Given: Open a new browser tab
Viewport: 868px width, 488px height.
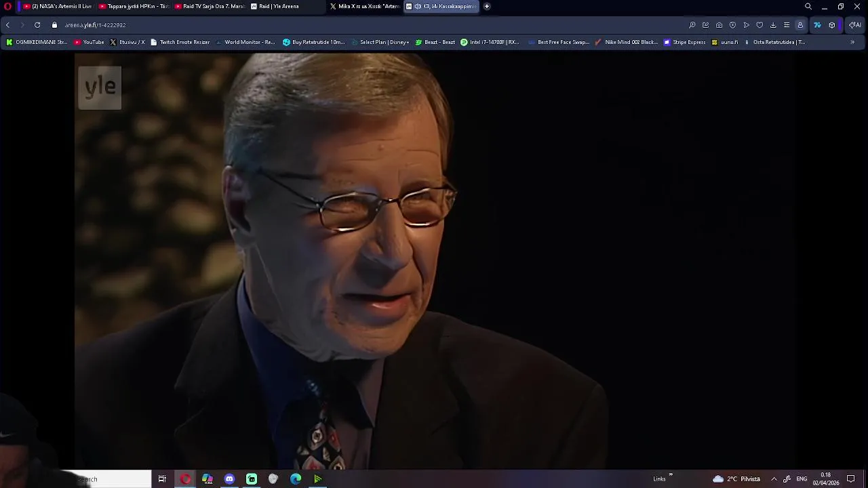Looking at the screenshot, I should pyautogui.click(x=486, y=6).
